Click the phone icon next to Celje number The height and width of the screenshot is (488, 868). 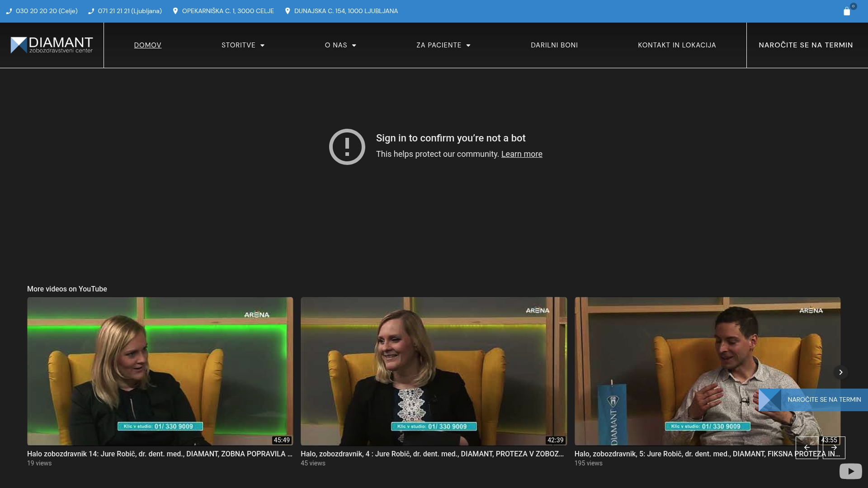point(9,11)
